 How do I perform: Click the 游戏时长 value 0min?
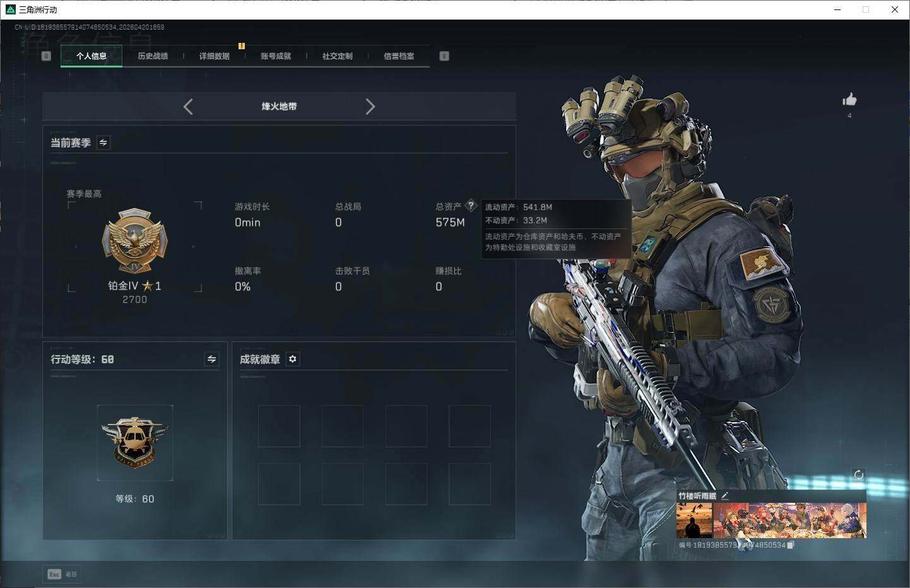click(x=247, y=223)
